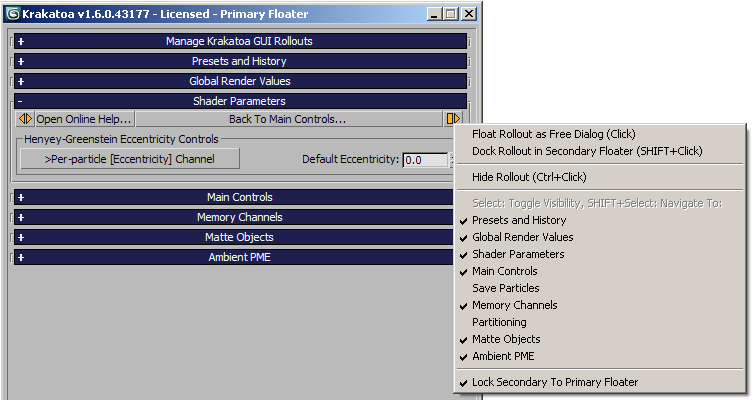Expand Global Render Values rollout
The height and width of the screenshot is (400, 753).
click(240, 81)
